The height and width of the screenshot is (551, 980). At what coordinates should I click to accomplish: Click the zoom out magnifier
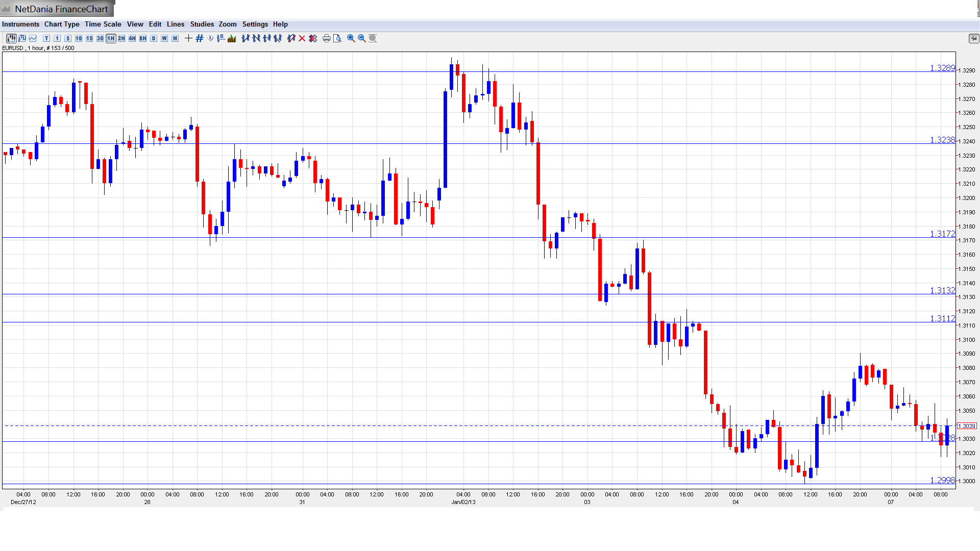[362, 38]
